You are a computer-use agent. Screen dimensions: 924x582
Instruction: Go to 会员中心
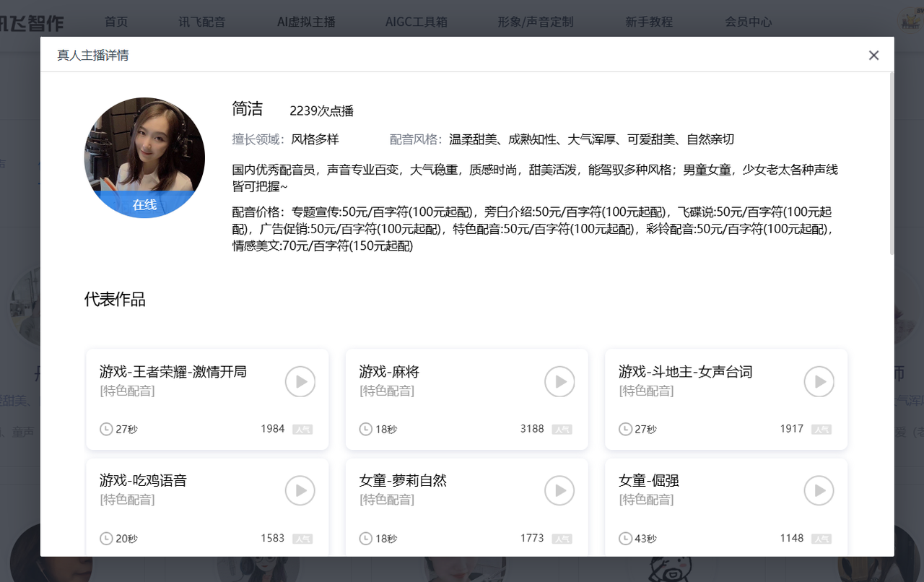point(749,22)
